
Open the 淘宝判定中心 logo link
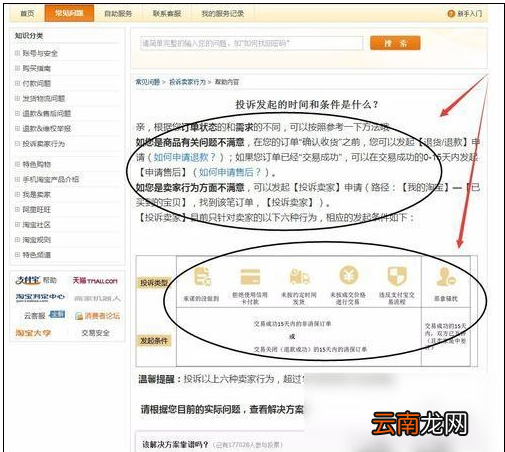point(40,297)
